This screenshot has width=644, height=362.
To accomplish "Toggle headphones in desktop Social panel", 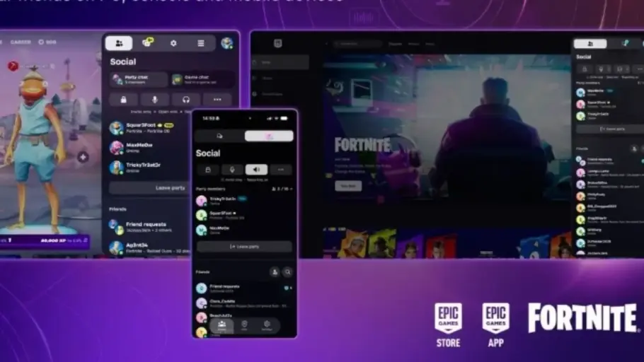I will tap(621, 69).
